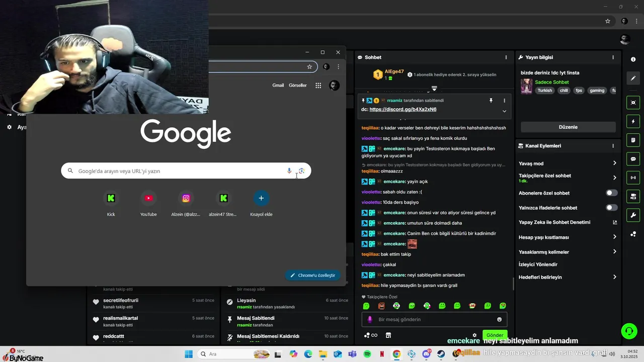Image resolution: width=644 pixels, height=362 pixels.
Task: Expand Hedefleri belirleyin options
Action: (614, 277)
